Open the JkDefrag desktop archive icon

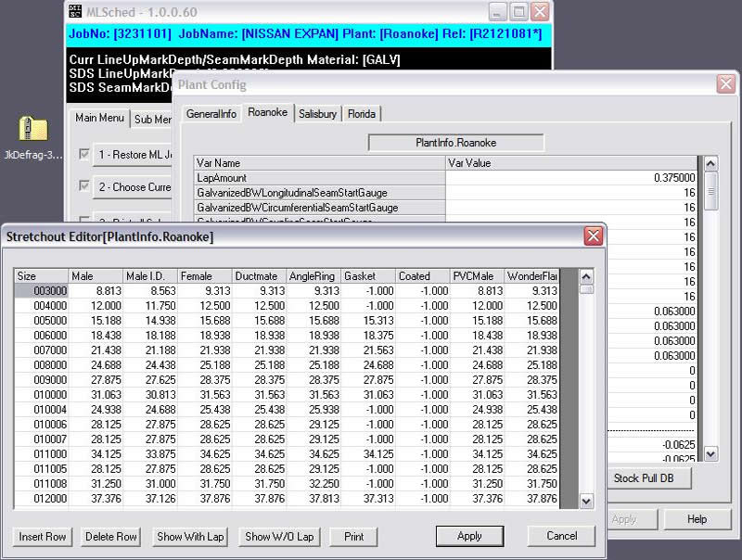[32, 131]
